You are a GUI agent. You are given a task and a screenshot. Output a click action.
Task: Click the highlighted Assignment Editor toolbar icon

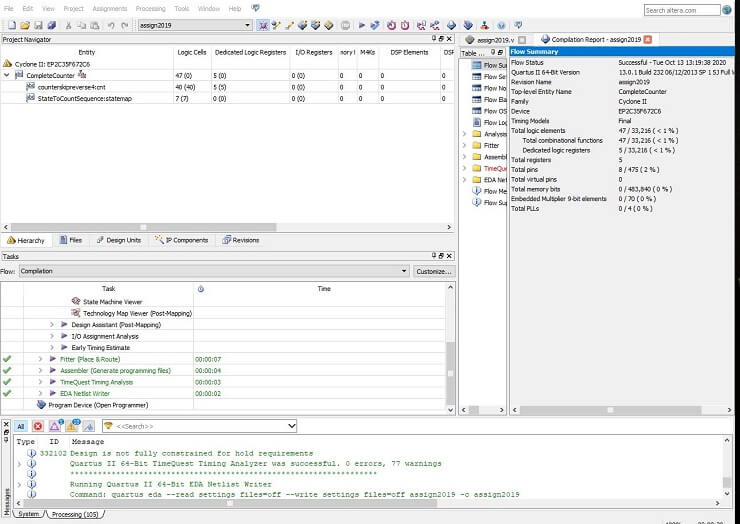pyautogui.click(x=263, y=25)
